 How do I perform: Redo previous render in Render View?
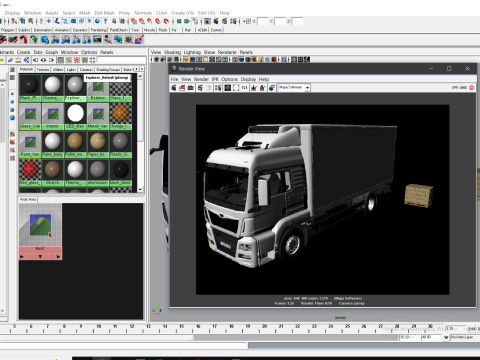[174, 88]
